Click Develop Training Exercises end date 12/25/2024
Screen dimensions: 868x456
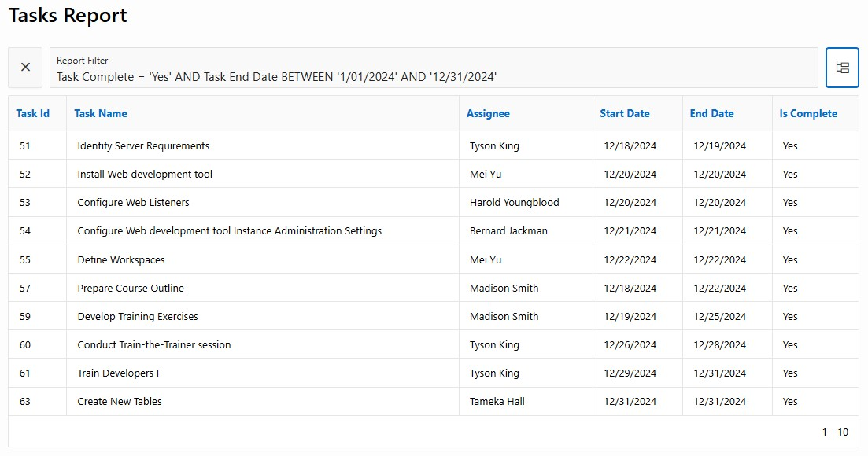(x=719, y=317)
